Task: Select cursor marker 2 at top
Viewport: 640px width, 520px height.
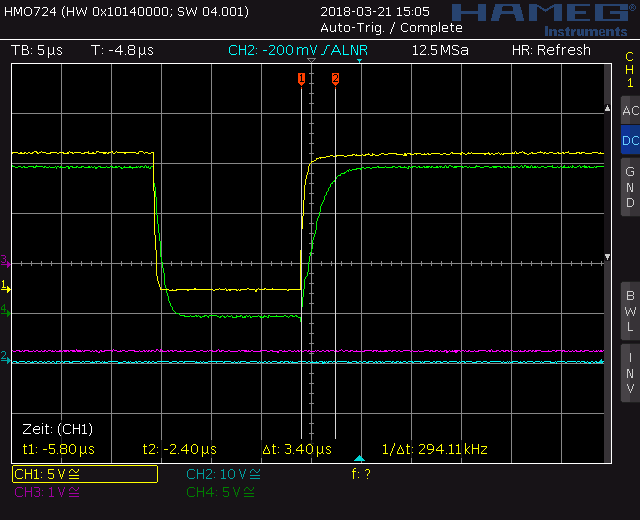Action: coord(336,79)
